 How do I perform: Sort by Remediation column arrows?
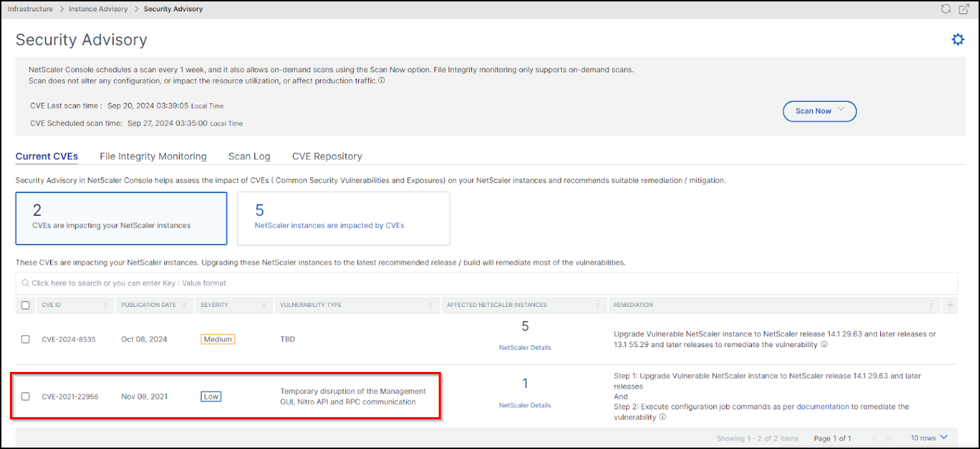click(931, 305)
